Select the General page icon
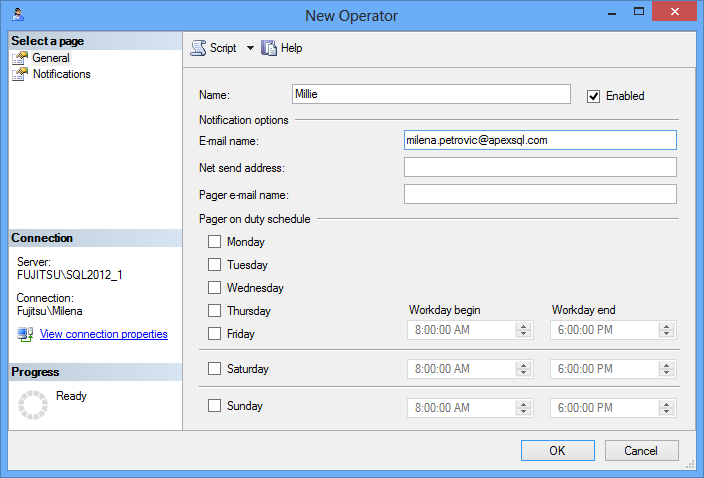The image size is (704, 478). [21, 58]
